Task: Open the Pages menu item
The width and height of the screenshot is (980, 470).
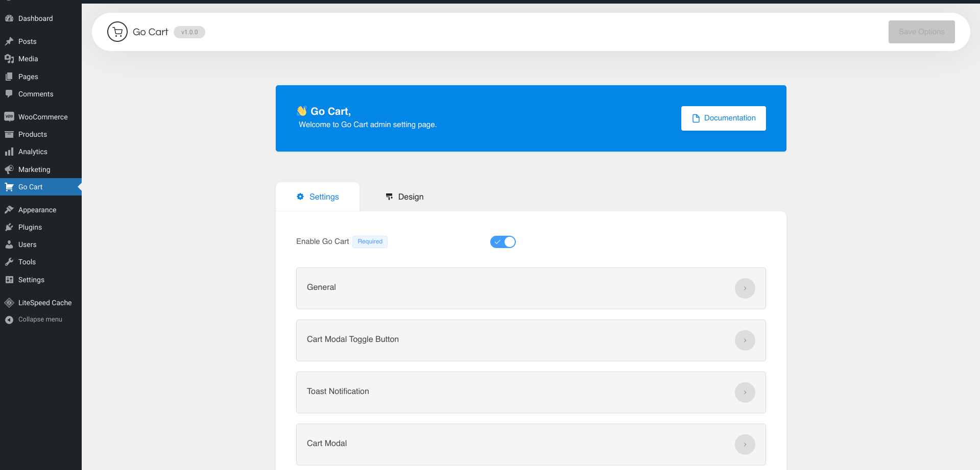Action: click(x=41, y=77)
